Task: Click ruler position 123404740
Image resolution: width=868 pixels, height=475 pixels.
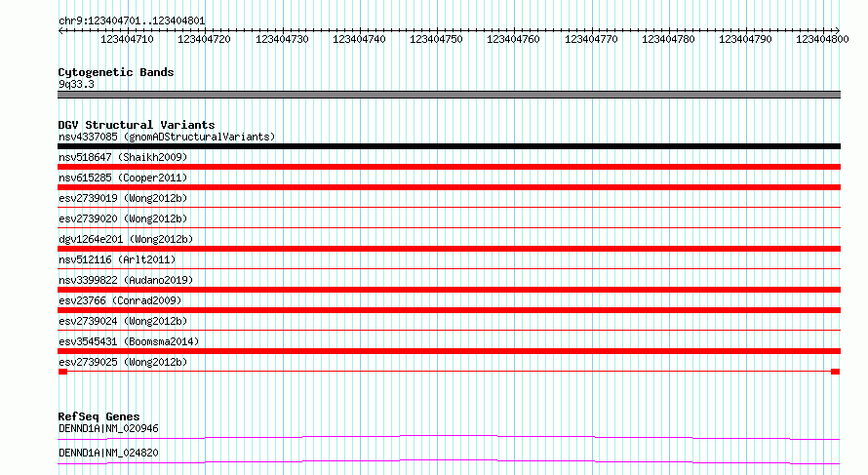Action: (x=359, y=39)
